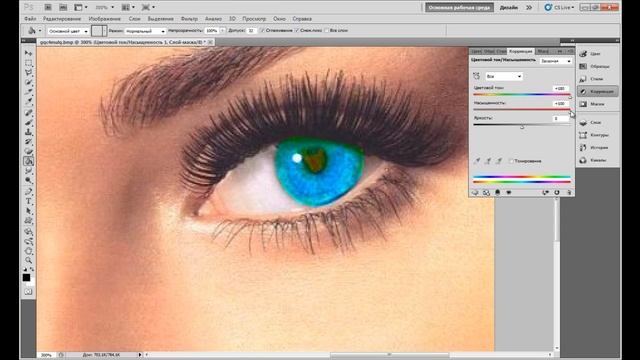Image resolution: width=640 pixels, height=360 pixels.
Task: Toggle the Смеж.пикс checkbox
Action: click(x=297, y=31)
